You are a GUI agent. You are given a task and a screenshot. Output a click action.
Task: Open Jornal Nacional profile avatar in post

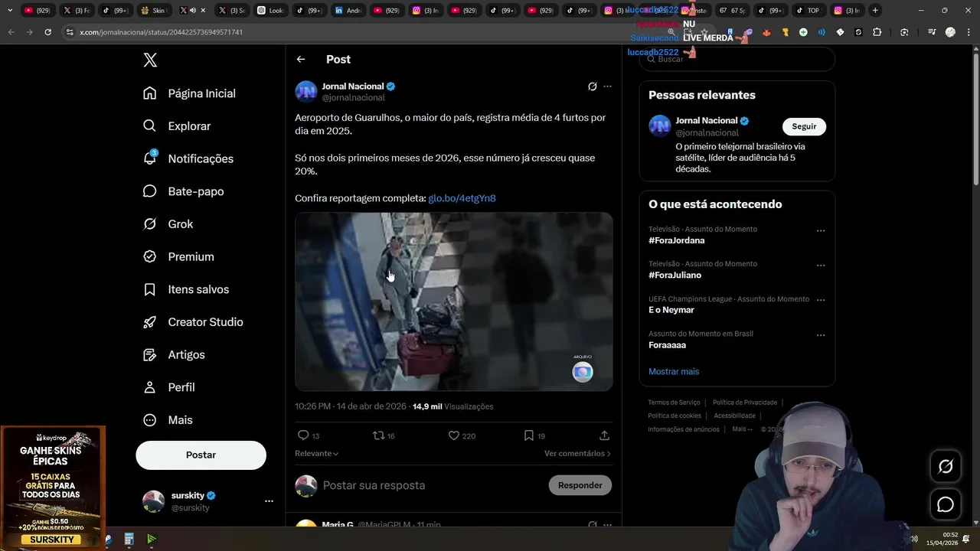[x=306, y=91]
